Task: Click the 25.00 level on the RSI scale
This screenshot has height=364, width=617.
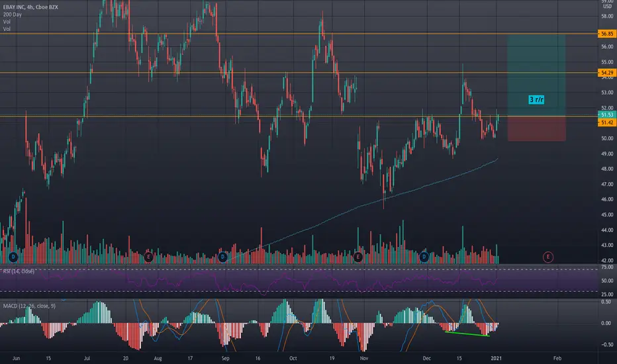Action: click(607, 295)
